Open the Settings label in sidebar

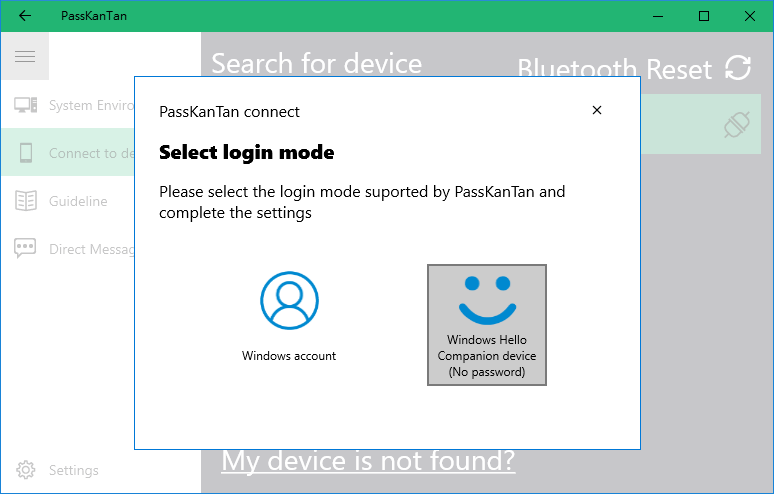pos(74,470)
